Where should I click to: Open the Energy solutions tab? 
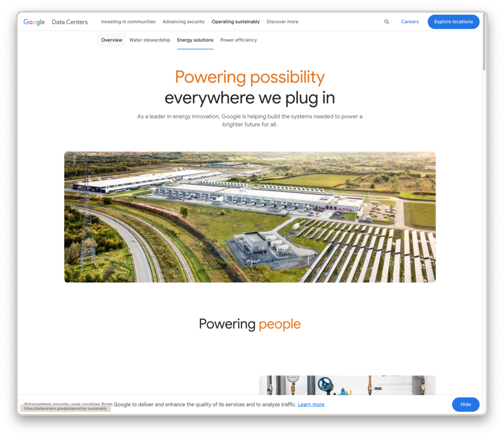(x=195, y=40)
